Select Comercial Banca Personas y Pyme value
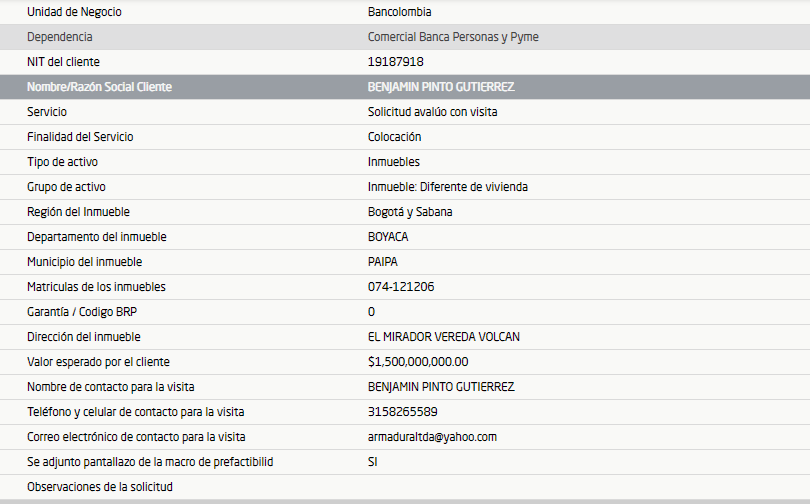Viewport: 810px width, 504px height. (453, 37)
